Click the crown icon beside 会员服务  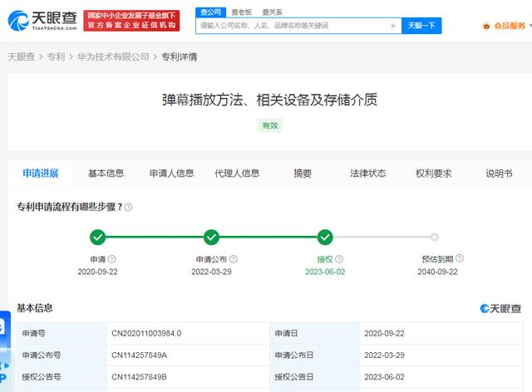click(486, 26)
